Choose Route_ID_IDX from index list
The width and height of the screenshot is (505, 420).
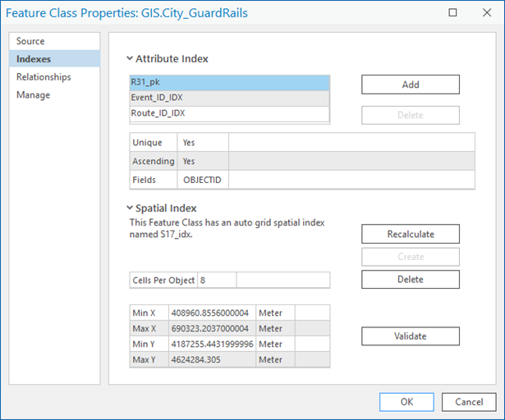click(230, 113)
